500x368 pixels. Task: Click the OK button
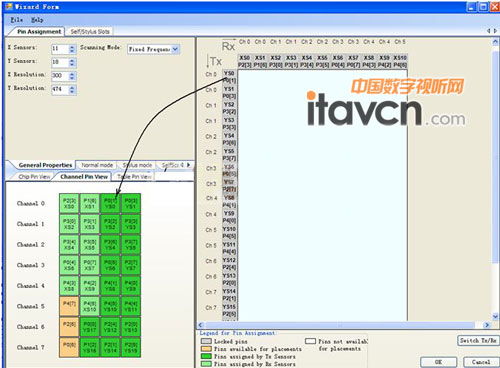click(438, 362)
